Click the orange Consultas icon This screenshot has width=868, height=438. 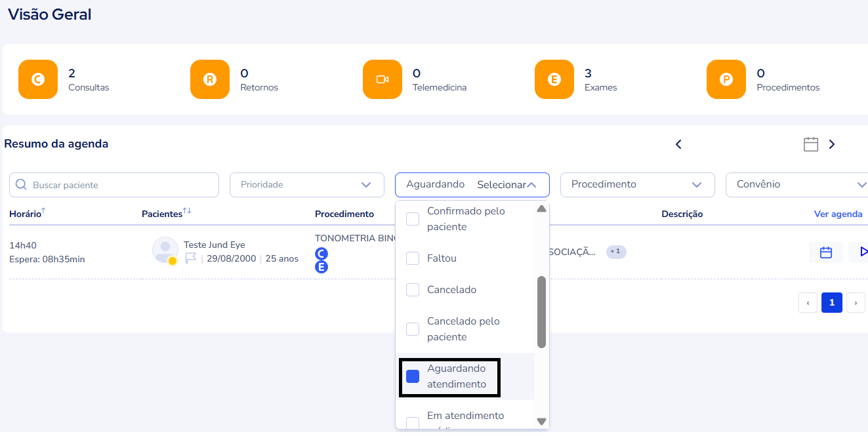coord(38,79)
